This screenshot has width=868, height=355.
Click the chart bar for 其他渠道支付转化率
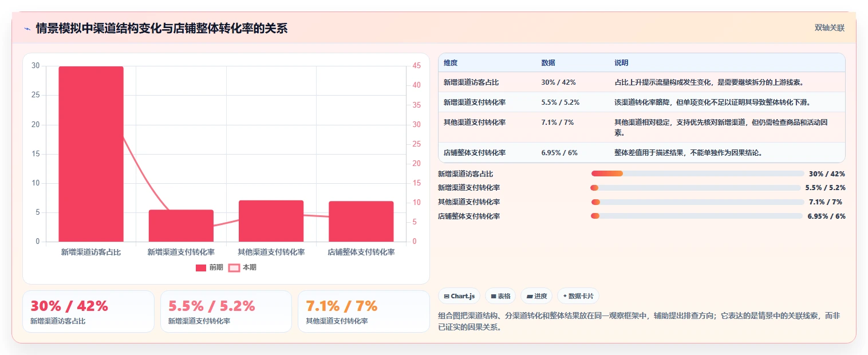(271, 221)
